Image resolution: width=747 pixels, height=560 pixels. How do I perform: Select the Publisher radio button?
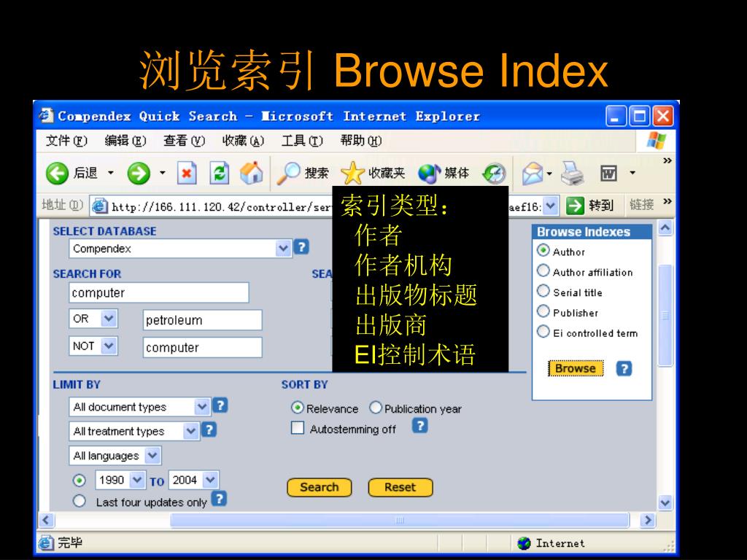click(x=543, y=311)
